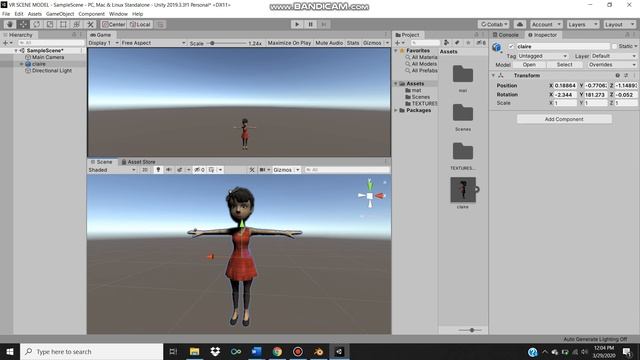Click the scene orientation gizmo

coord(370,195)
